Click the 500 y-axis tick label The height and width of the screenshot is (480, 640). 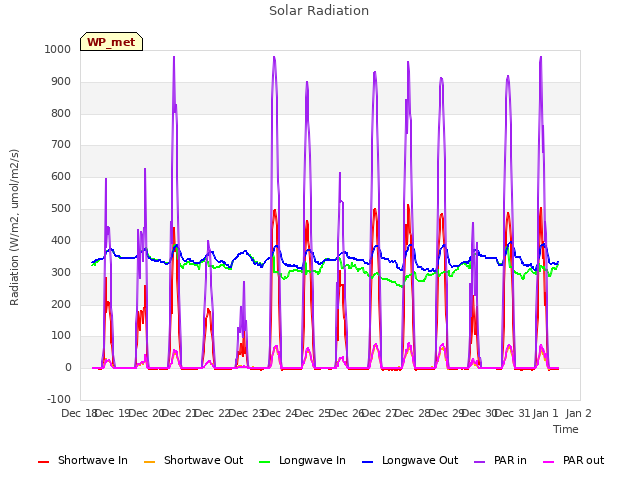(61, 209)
